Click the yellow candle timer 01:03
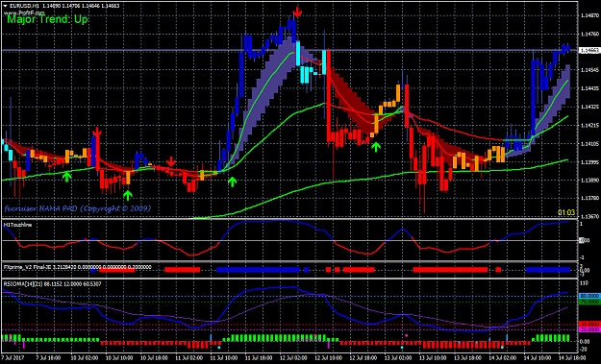 pyautogui.click(x=566, y=212)
